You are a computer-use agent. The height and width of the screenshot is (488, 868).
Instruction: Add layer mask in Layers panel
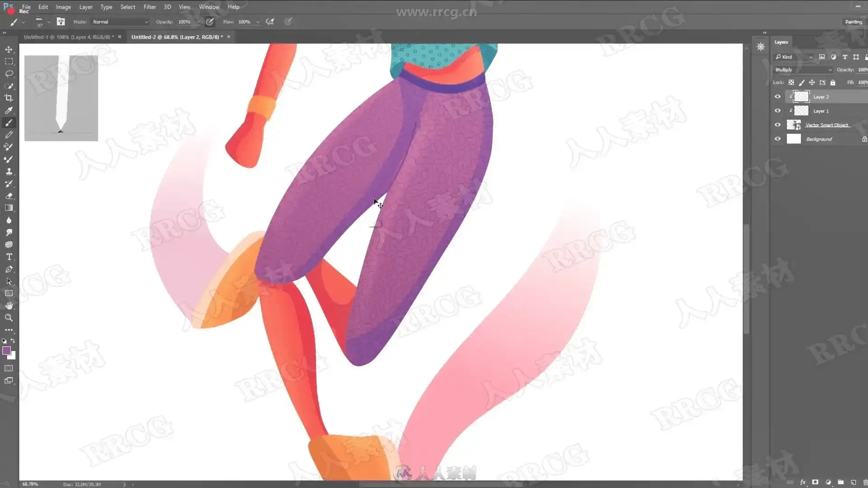tap(815, 482)
